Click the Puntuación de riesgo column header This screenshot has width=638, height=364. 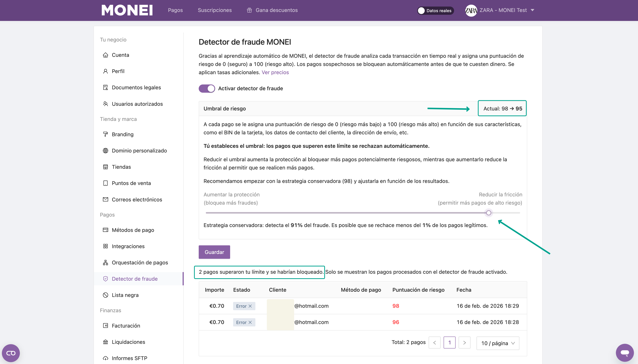pyautogui.click(x=418, y=290)
